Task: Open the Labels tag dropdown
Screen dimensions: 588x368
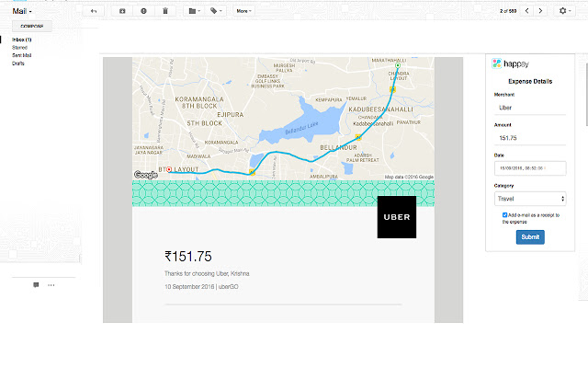Action: pos(216,11)
